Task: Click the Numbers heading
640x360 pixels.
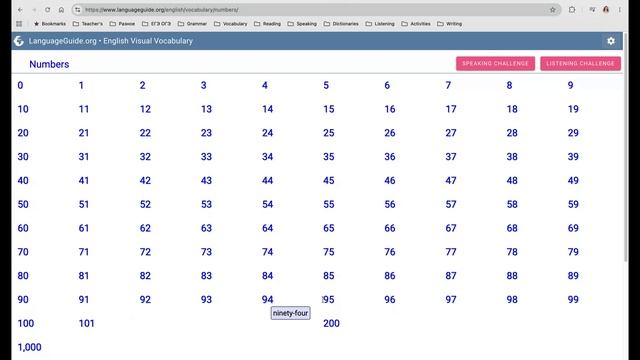Action: tap(49, 64)
